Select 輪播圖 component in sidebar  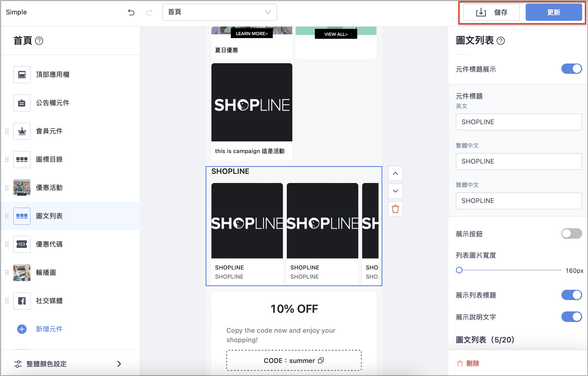[x=46, y=273]
